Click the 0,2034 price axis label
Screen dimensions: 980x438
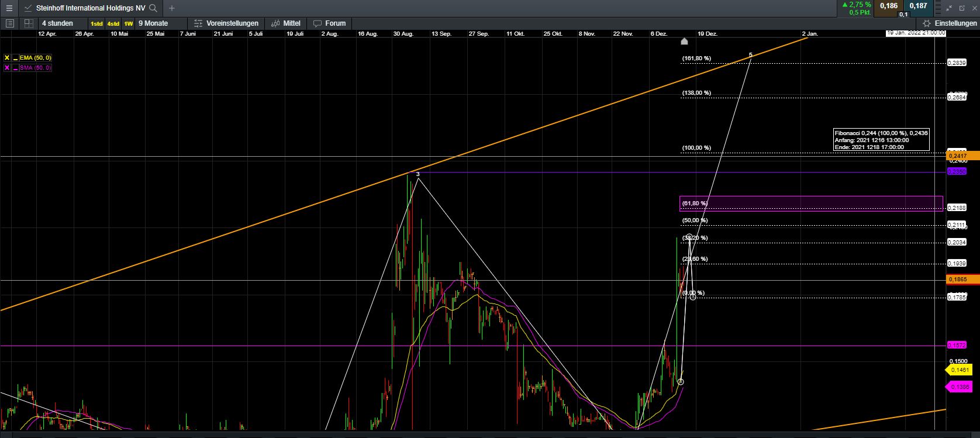pos(957,242)
